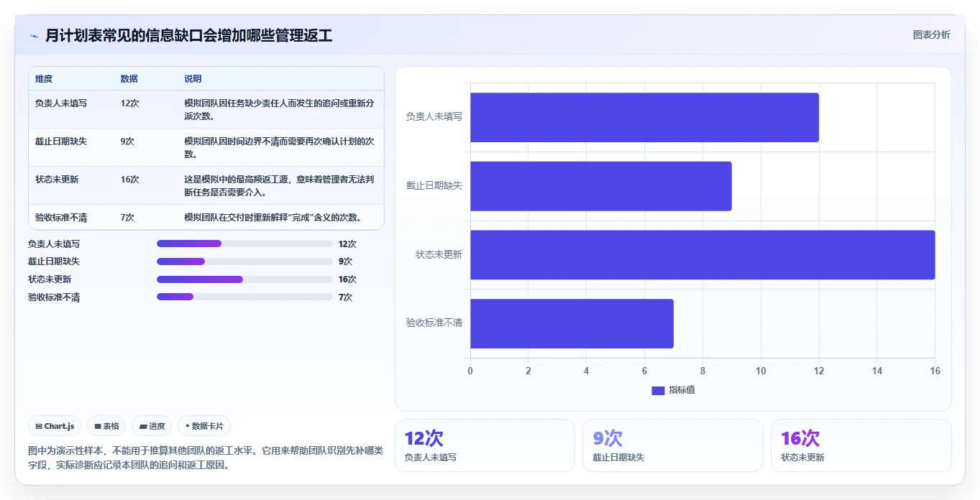
Task: Click table cell 截止日期缺失
Action: coord(61,141)
